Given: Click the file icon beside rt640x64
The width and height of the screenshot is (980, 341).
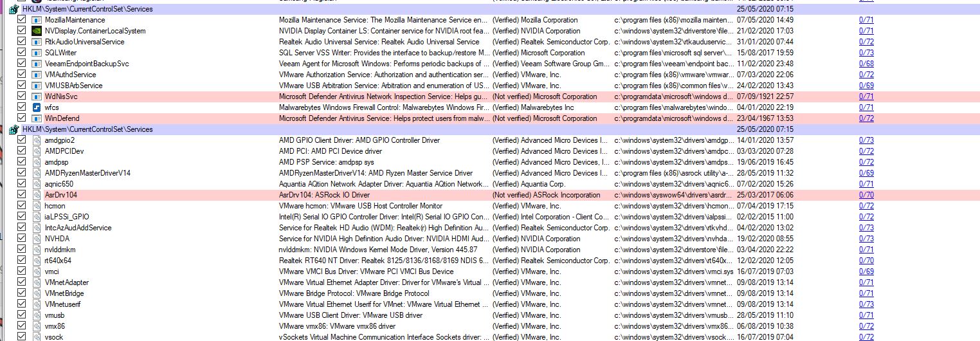Looking at the screenshot, I should (37, 261).
